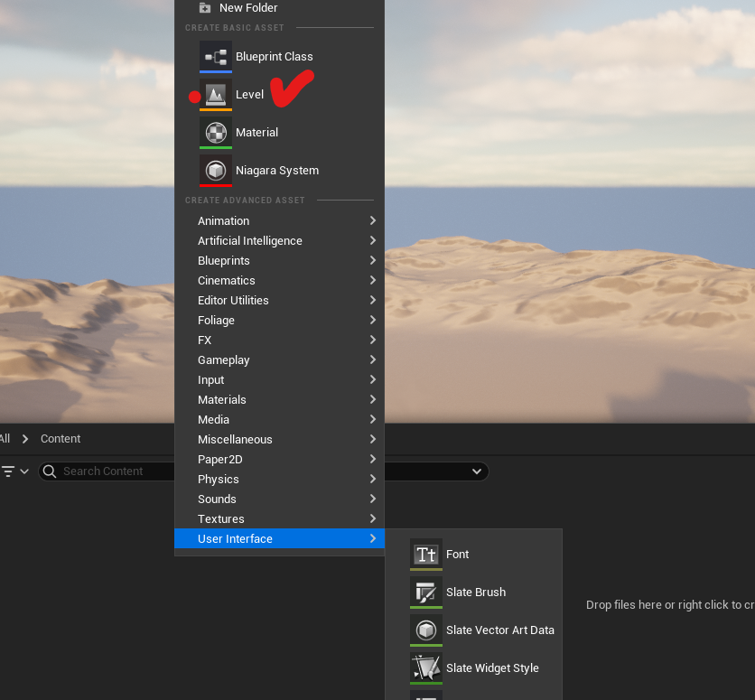This screenshot has width=755, height=700.
Task: Click the Material sphere icon
Action: (216, 133)
